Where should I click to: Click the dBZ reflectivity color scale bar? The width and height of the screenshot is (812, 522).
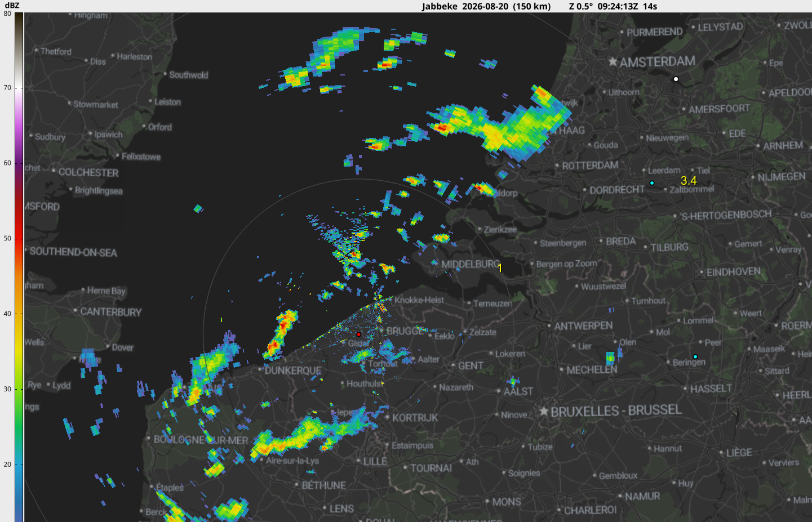(19, 267)
